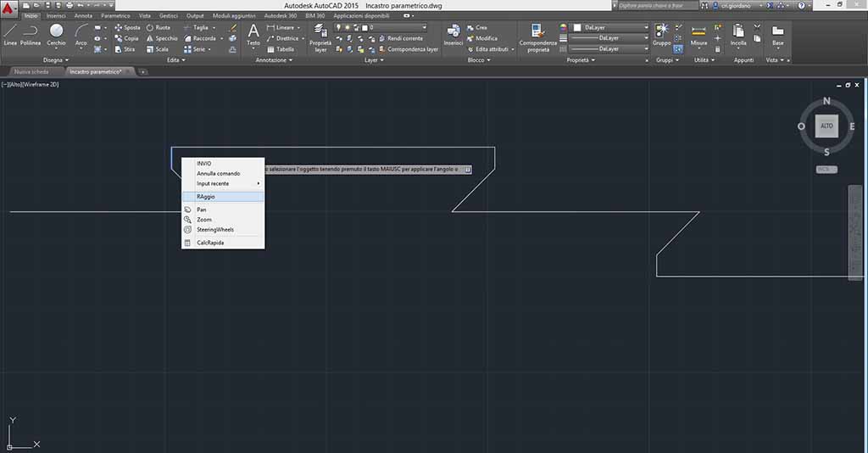Expand the Layer panel
Viewport: 868px width, 453px height.
coord(374,60)
